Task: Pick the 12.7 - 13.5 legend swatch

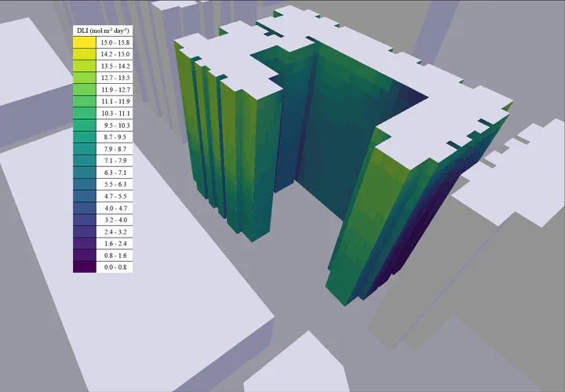Action: 84,78
